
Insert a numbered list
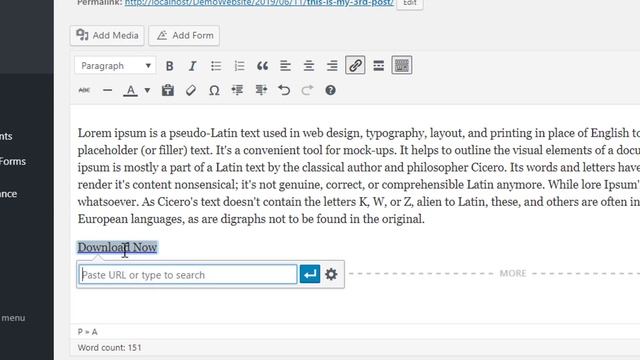pyautogui.click(x=239, y=66)
